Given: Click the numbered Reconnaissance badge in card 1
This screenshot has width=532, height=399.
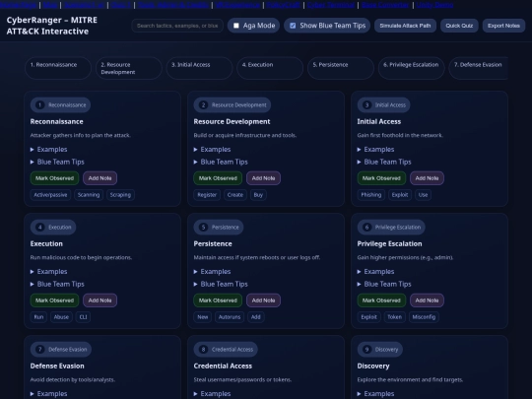Looking at the screenshot, I should click(60, 104).
